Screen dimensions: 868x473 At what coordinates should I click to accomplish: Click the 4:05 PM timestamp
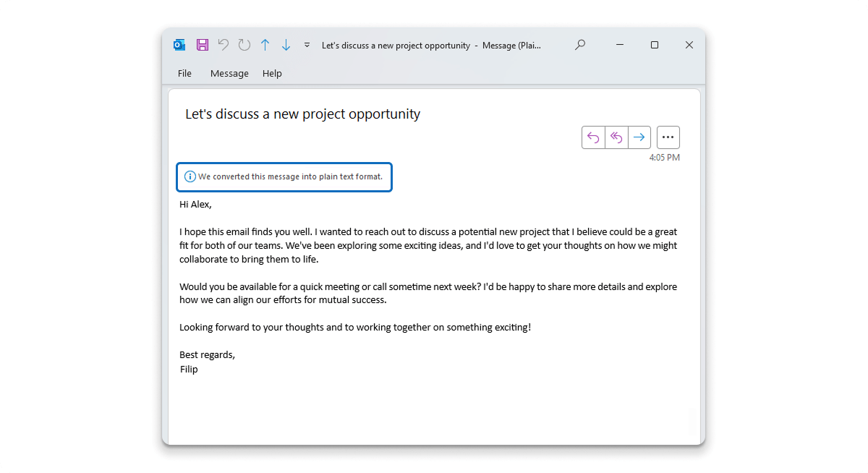coord(664,158)
